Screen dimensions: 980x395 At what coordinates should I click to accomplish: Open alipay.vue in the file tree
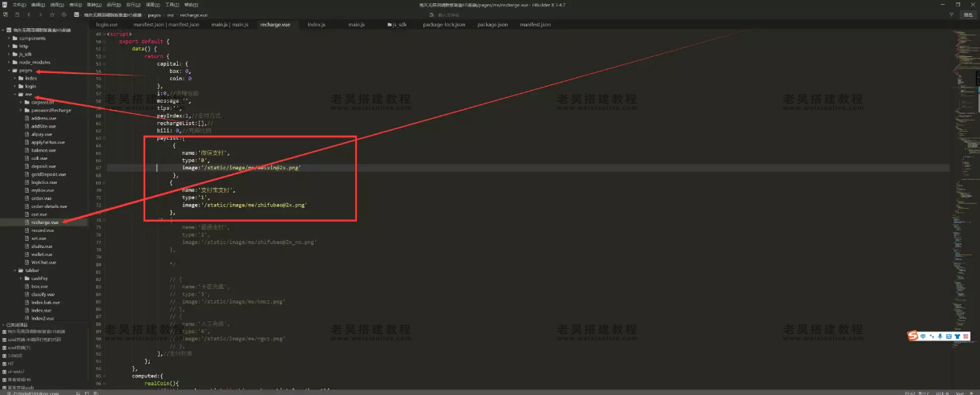(42, 134)
